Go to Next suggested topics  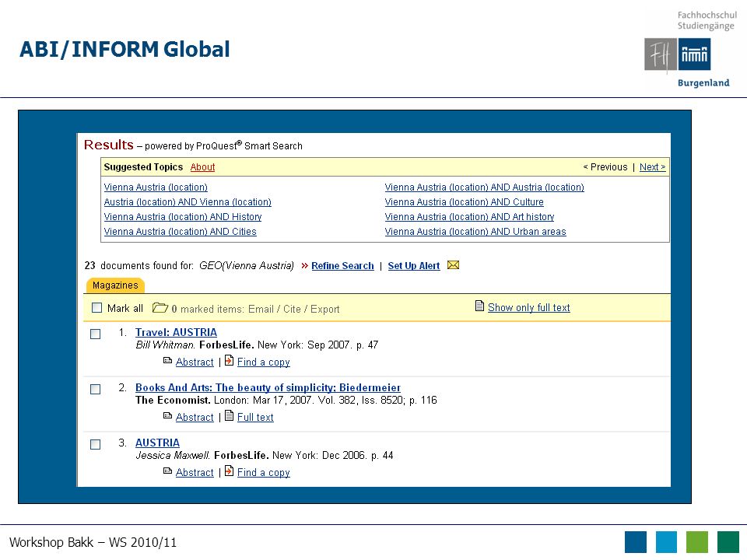coord(652,167)
